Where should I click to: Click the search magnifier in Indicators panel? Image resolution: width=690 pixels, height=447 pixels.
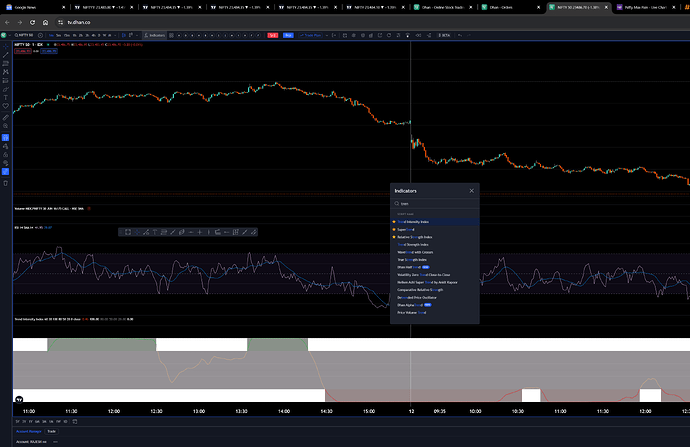396,204
